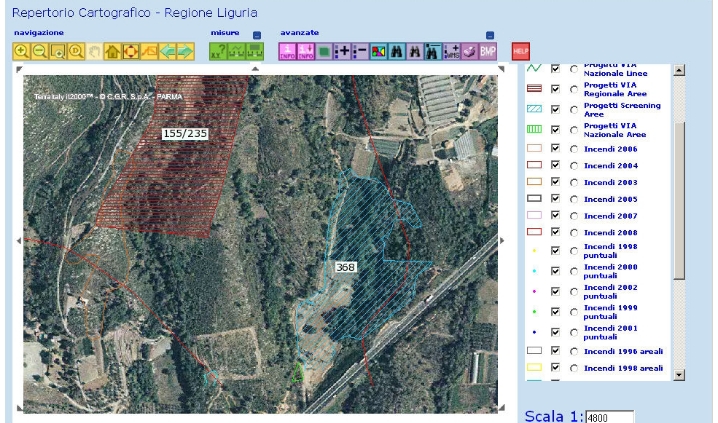Open Incendi 1999 puntuali layer link
Image resolution: width=718 pixels, height=423 pixels.
click(610, 312)
